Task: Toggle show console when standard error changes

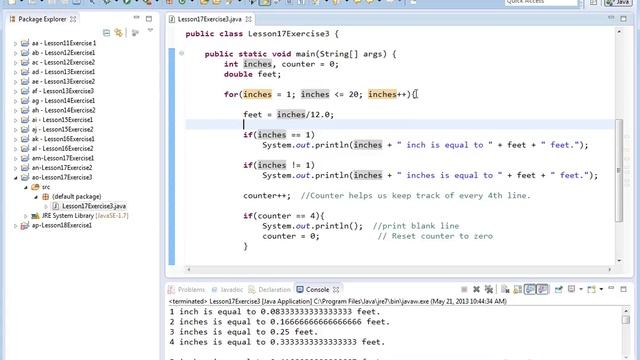Action: 542,289
